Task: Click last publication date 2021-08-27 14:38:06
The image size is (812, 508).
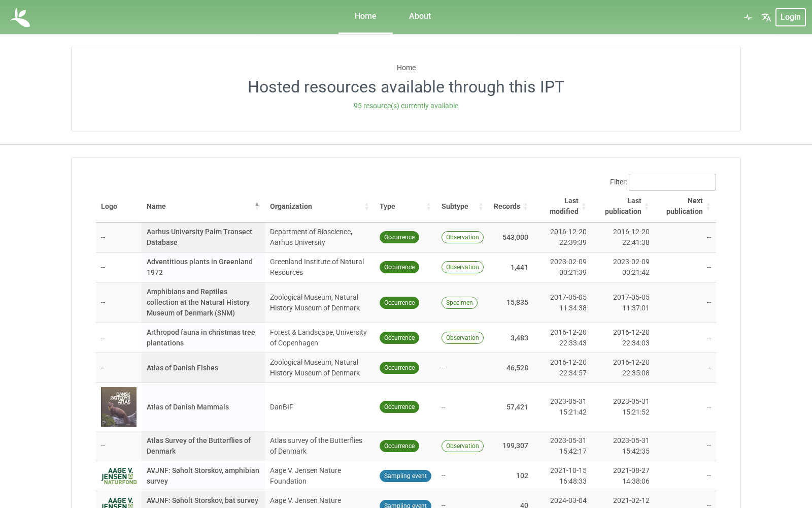Action: pyautogui.click(x=631, y=476)
